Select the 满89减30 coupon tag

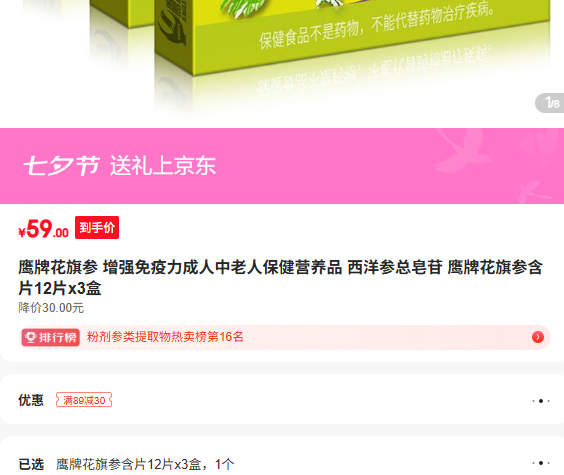[84, 400]
